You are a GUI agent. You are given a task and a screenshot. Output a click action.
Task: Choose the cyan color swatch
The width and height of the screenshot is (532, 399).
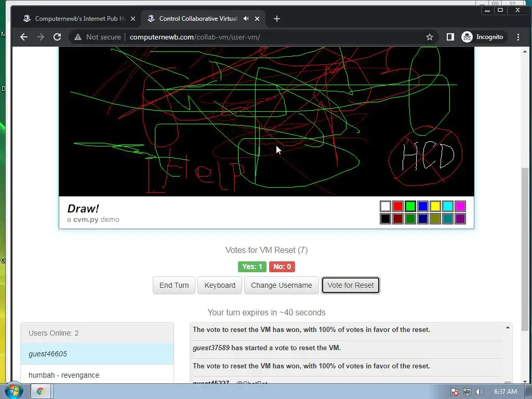[448, 206]
